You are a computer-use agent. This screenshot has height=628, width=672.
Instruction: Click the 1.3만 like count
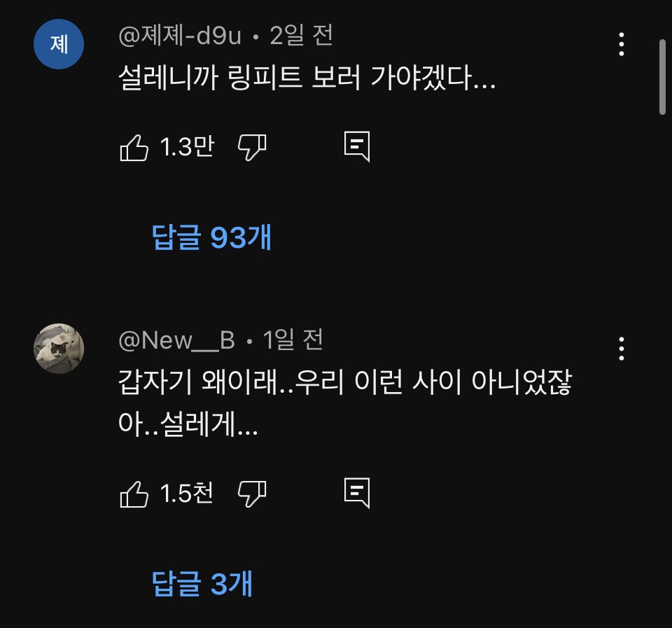coord(187,147)
